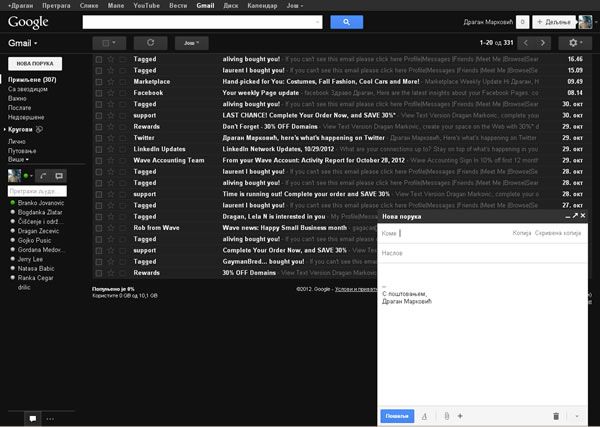The image size is (600, 427).
Task: Add a Копија recipient field
Action: 522,233
